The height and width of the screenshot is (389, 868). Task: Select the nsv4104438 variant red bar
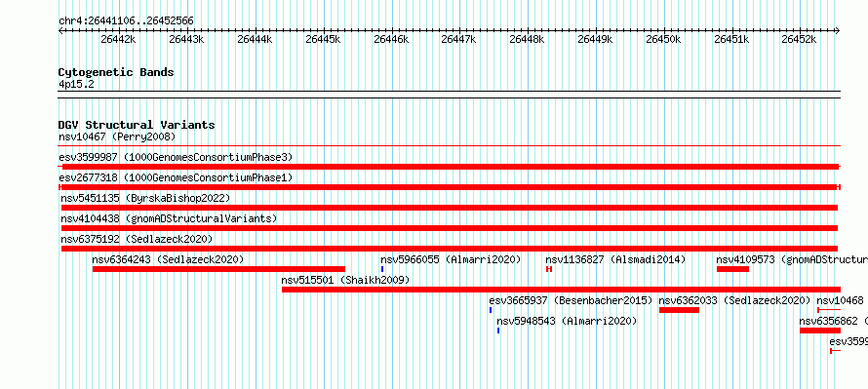(x=450, y=228)
